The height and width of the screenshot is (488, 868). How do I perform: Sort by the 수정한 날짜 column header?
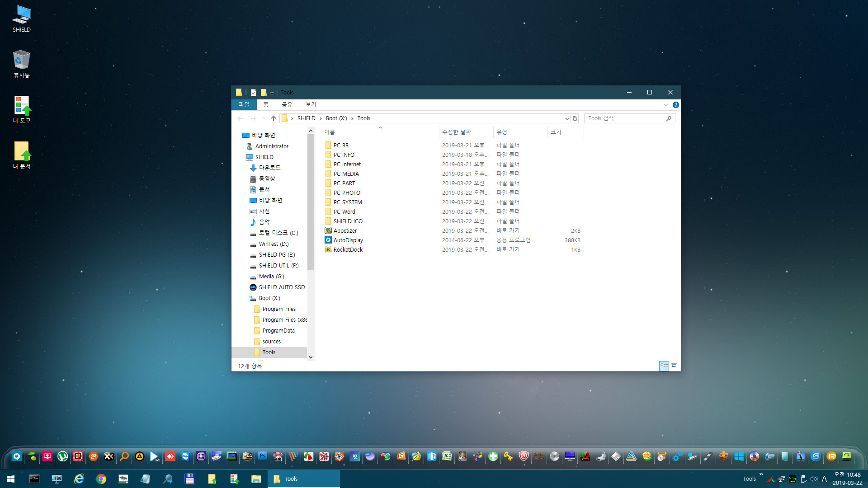pyautogui.click(x=466, y=132)
